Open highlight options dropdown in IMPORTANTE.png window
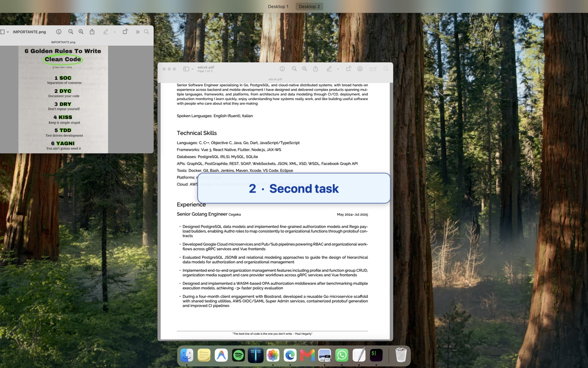The width and height of the screenshot is (588, 368). (115, 32)
